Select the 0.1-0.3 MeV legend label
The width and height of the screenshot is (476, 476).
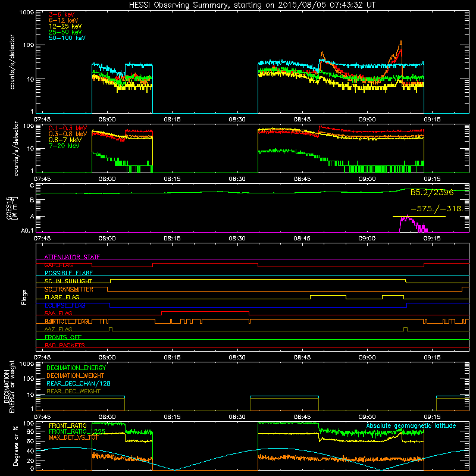click(68, 128)
